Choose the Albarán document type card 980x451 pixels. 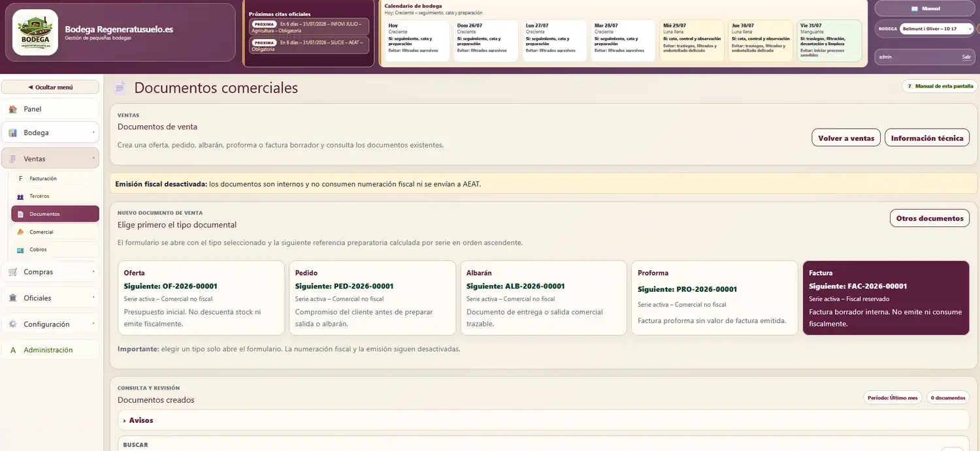544,298
